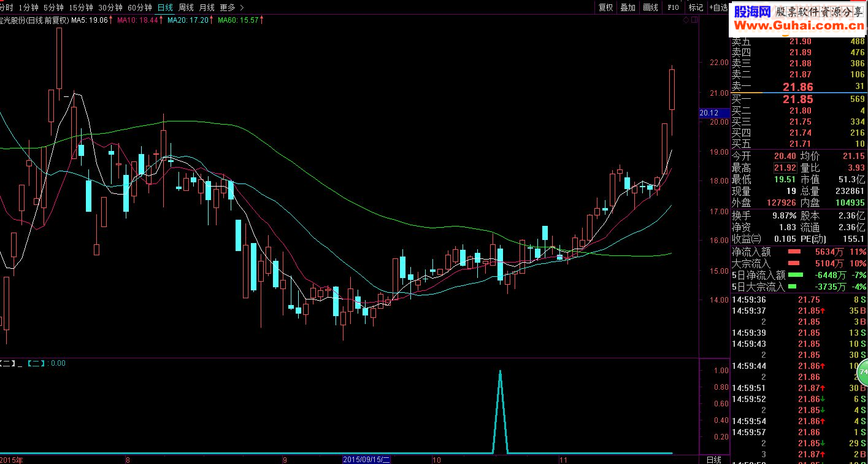Click the 叠加 overlay button
This screenshot has height=464, width=868.
pyautogui.click(x=628, y=7)
